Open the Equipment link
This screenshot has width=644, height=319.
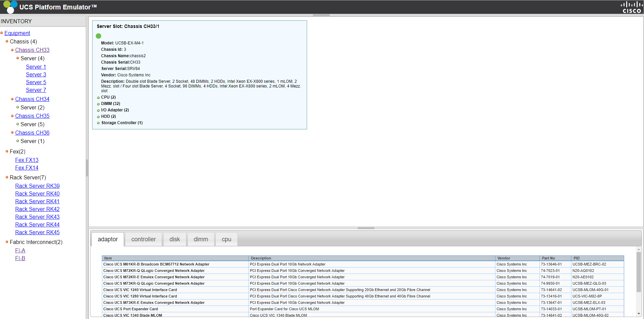point(17,33)
